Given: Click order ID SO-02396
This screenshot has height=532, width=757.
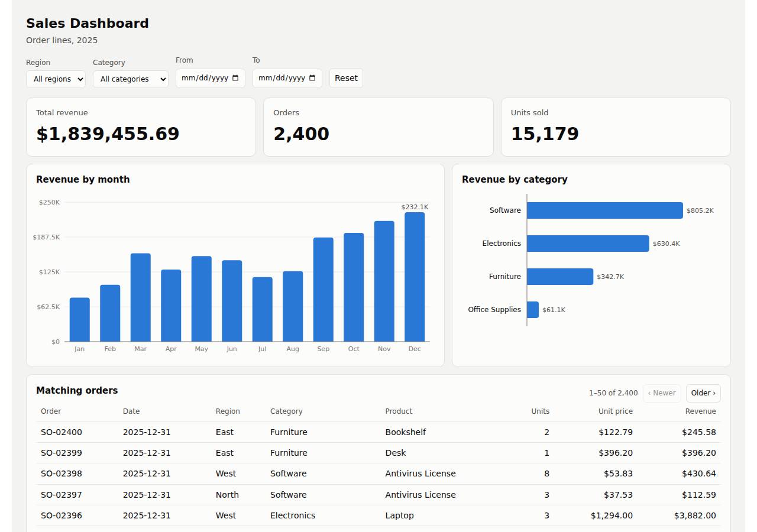Looking at the screenshot, I should tap(62, 515).
